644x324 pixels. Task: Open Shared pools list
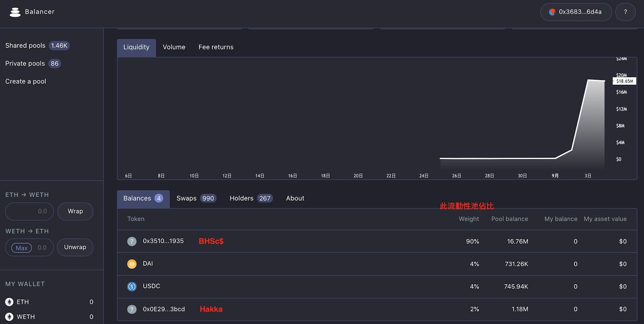tap(37, 45)
